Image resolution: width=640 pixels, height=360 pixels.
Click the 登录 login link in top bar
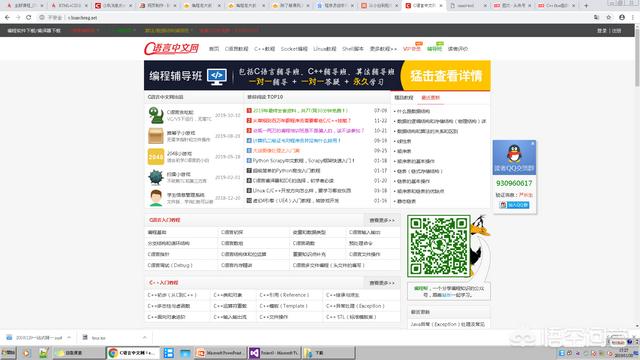[602, 31]
